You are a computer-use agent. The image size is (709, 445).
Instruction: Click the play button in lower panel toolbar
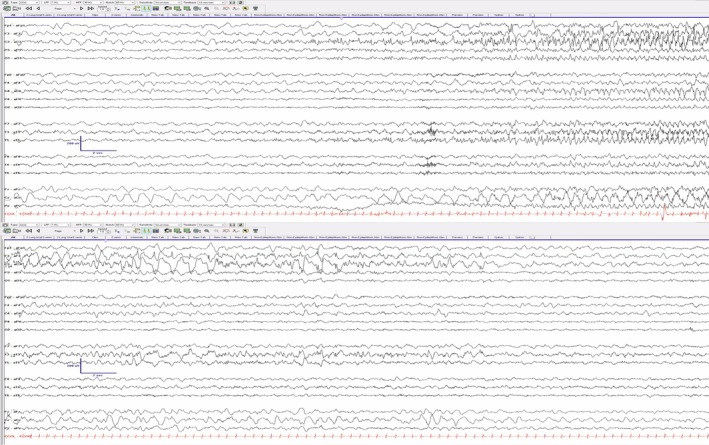point(81,231)
